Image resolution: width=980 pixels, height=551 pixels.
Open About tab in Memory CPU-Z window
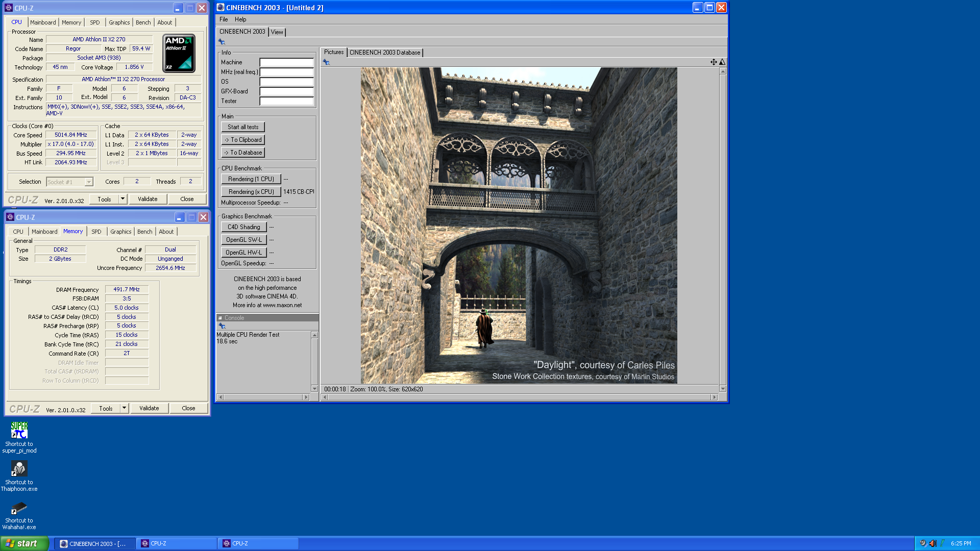click(x=166, y=232)
